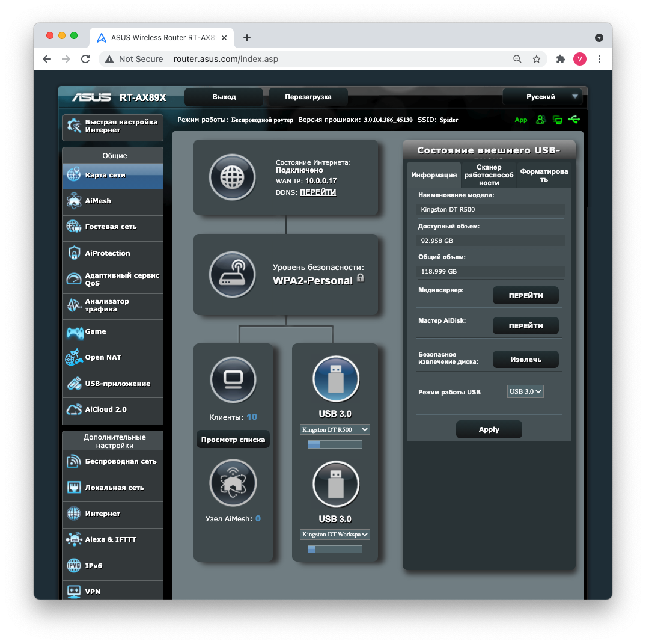Switch to the Информация tab
Viewport: 646px width, 644px height.
coord(434,175)
